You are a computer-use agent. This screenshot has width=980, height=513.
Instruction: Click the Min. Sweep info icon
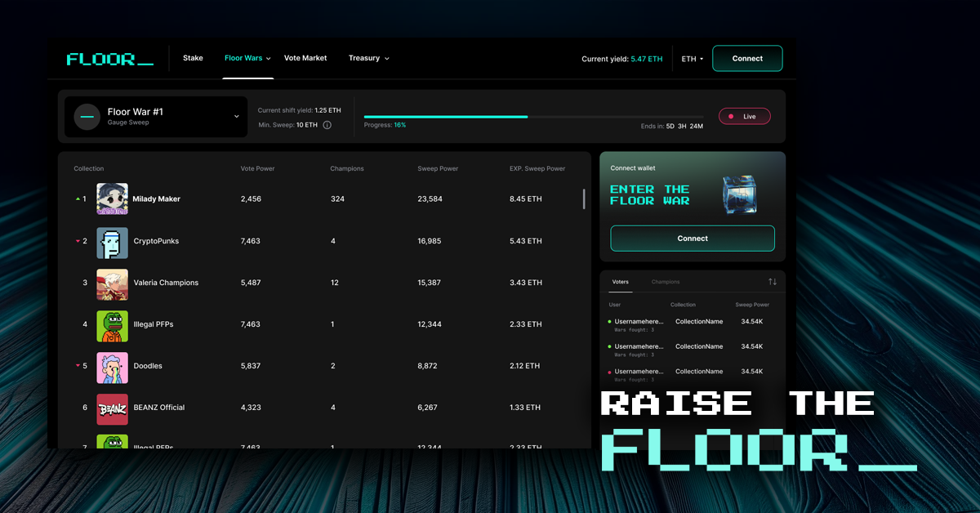click(327, 125)
